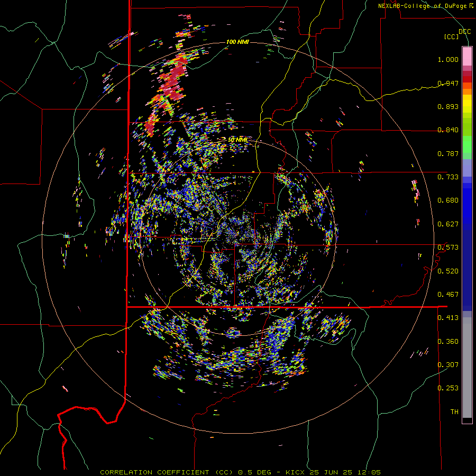
Task: Select the 0.253 legend value
Action: point(448,388)
